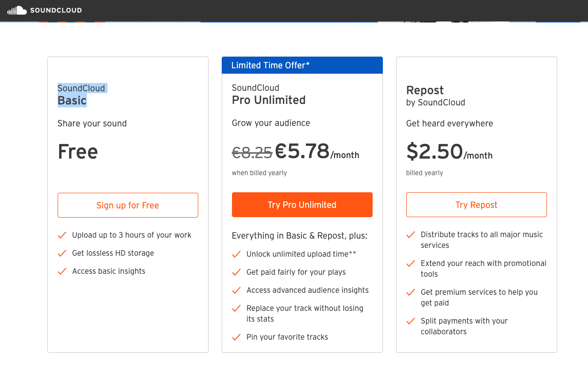Click the $2.50 per month Repost price
This screenshot has width=588, height=365.
click(x=449, y=152)
